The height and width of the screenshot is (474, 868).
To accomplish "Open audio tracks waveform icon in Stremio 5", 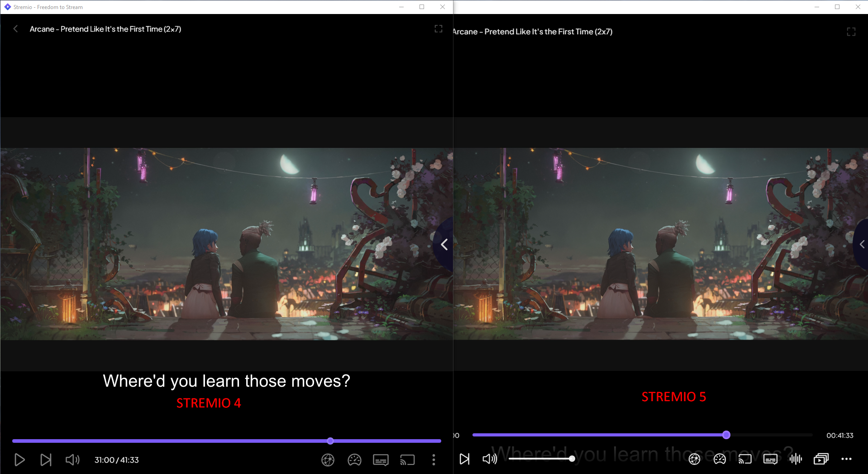I will (x=796, y=459).
